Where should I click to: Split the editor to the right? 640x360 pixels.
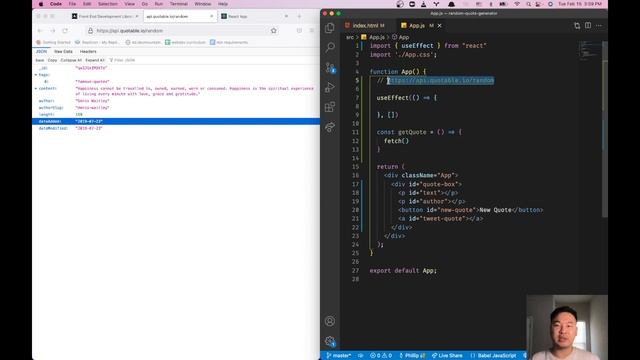click(x=588, y=25)
